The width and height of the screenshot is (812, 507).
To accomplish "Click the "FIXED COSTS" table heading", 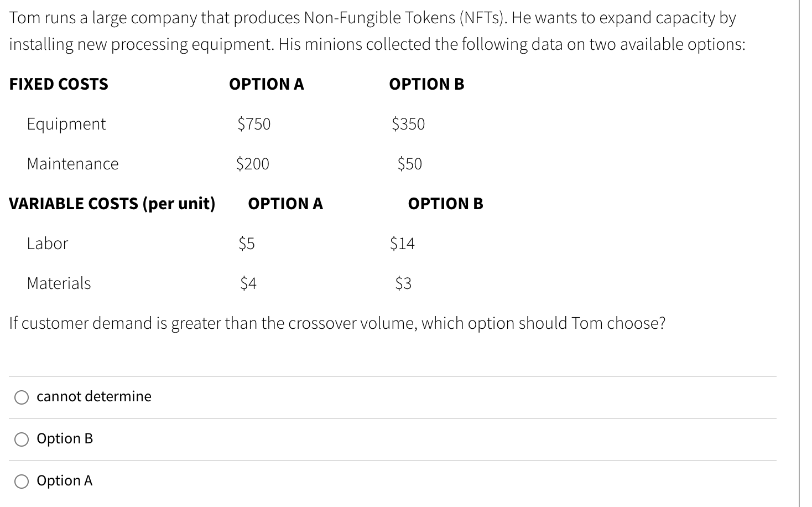I will pyautogui.click(x=59, y=84).
